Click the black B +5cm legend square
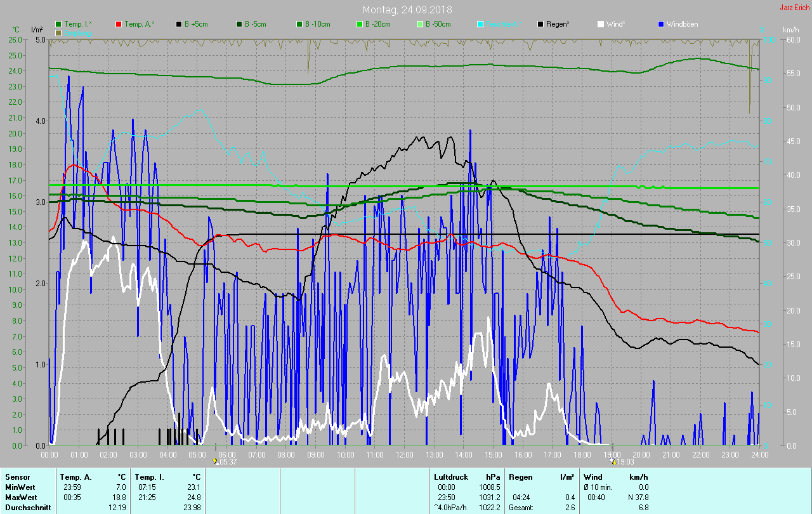Image resolution: width=812 pixels, height=514 pixels. coord(179,24)
